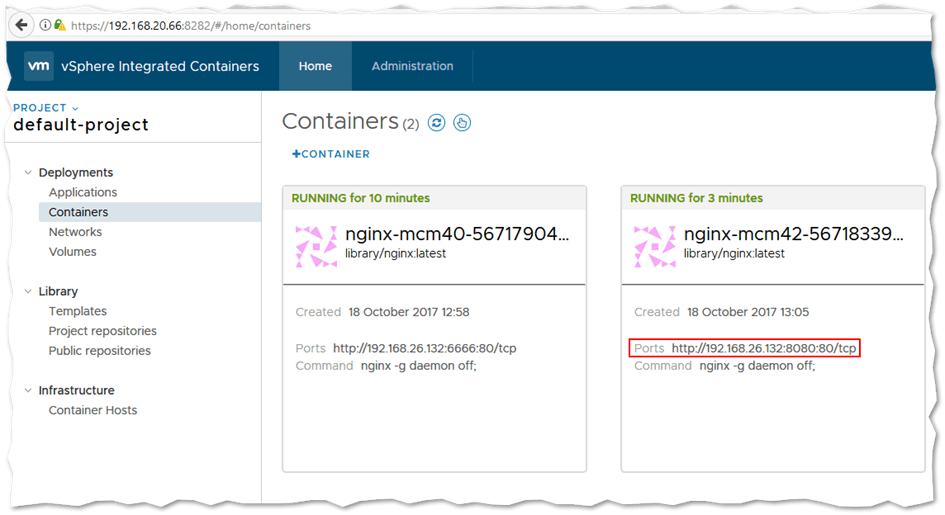Click the vSphere Integrated Containers title

[160, 66]
